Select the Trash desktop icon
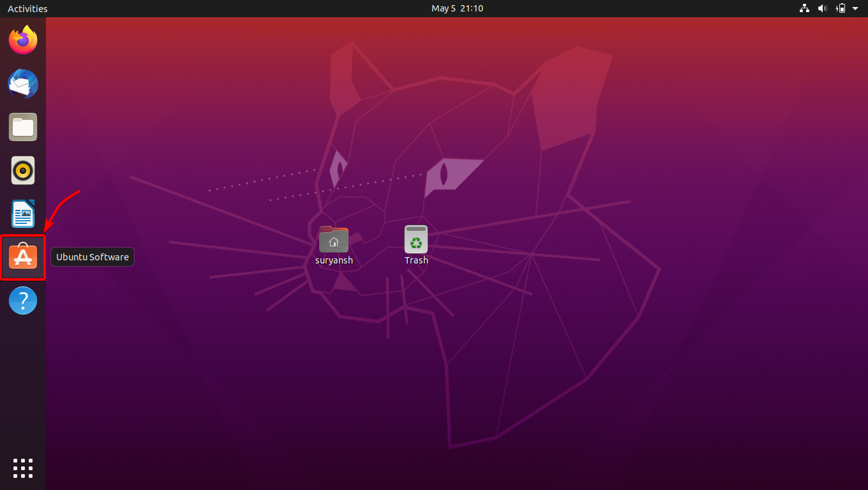The height and width of the screenshot is (490, 868). point(416,239)
